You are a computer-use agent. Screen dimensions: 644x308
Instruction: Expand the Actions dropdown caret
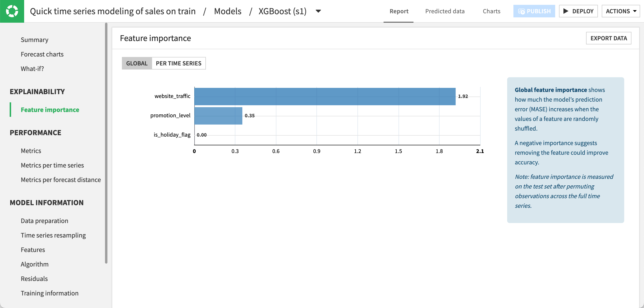[x=634, y=11]
